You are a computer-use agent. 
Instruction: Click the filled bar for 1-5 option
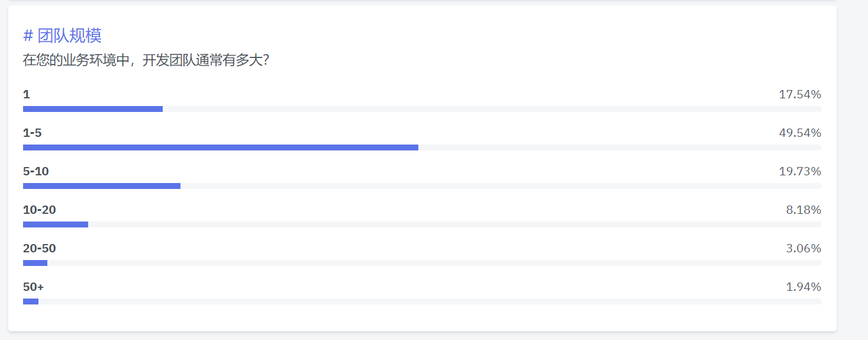coord(221,147)
